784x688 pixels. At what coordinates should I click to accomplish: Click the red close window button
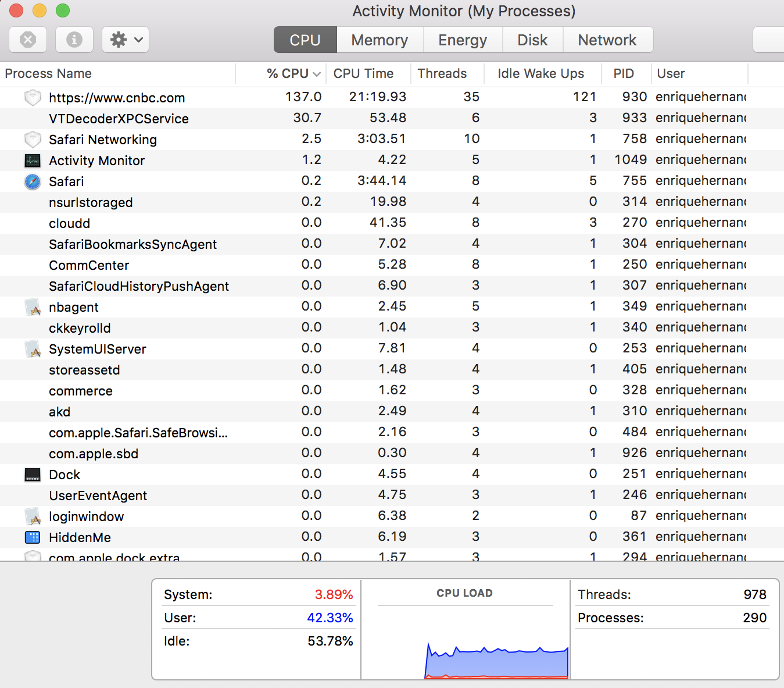point(16,10)
